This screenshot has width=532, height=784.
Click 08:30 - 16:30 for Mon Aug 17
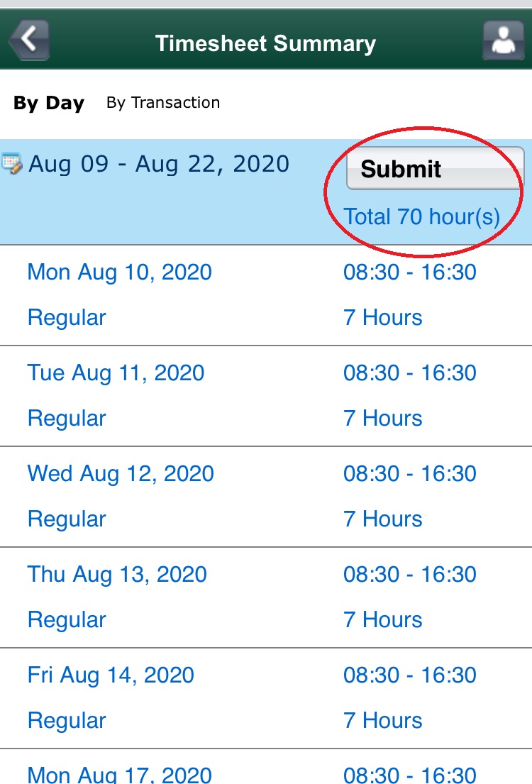click(x=409, y=773)
